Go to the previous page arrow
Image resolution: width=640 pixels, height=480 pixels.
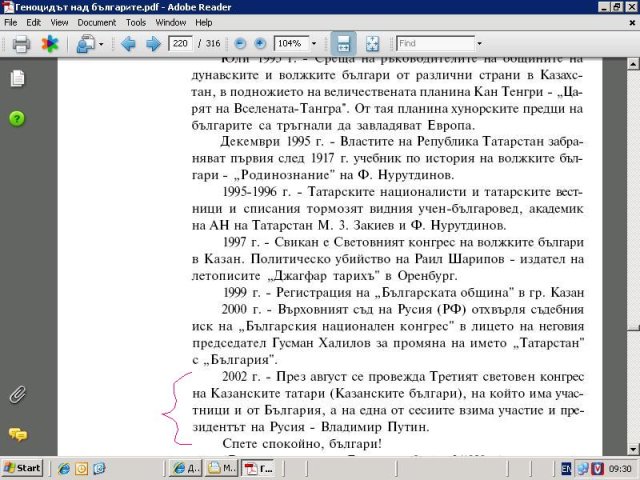[128, 44]
